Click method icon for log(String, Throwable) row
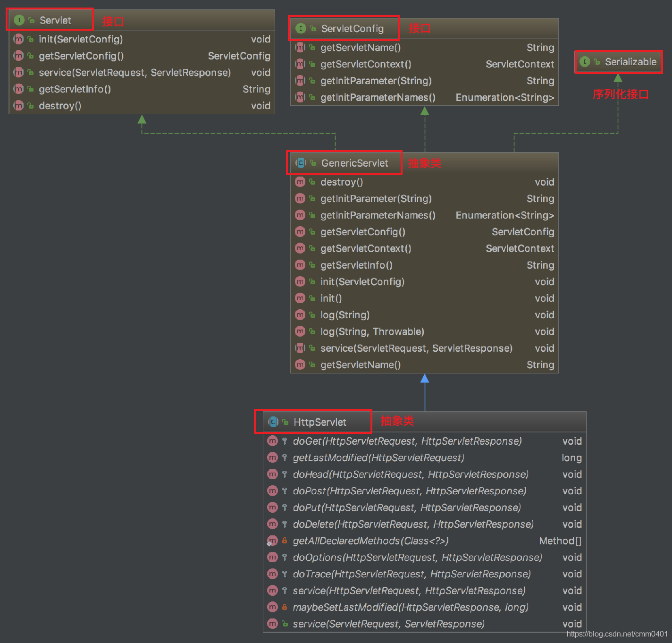 [300, 332]
